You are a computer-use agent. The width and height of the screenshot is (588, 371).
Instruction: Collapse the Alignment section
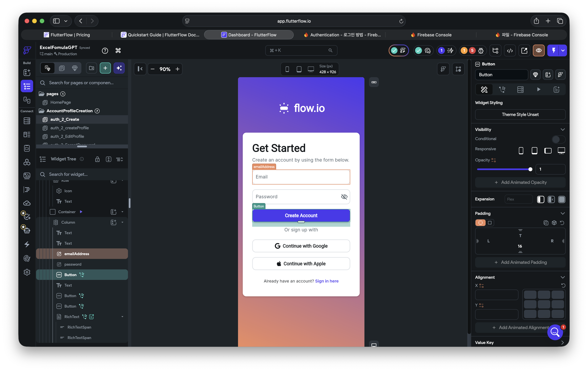pyautogui.click(x=563, y=277)
